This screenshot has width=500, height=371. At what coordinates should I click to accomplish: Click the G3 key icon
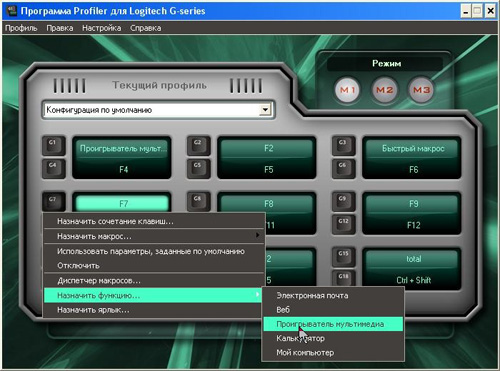point(343,145)
